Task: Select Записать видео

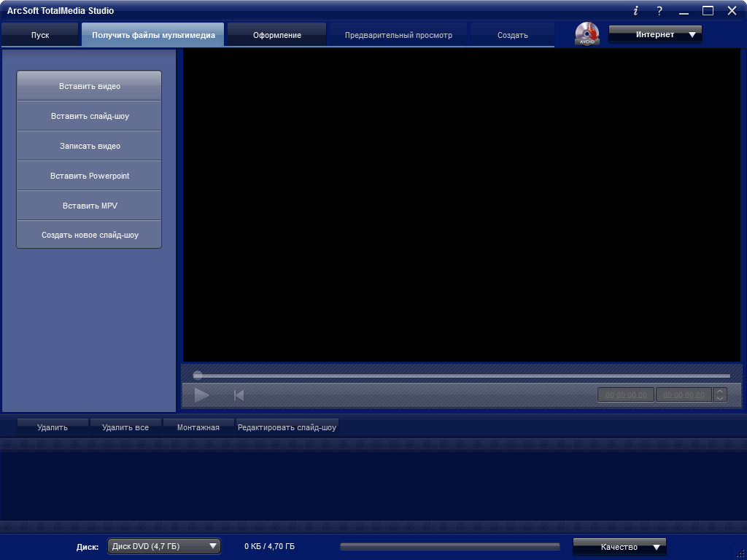Action: point(89,146)
